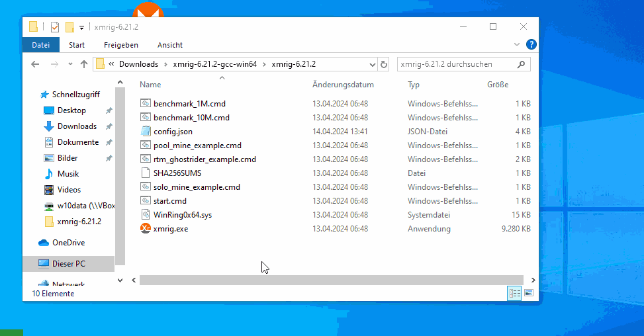Sort by the Name column header
Viewport: 644px width, 336px height.
(150, 85)
